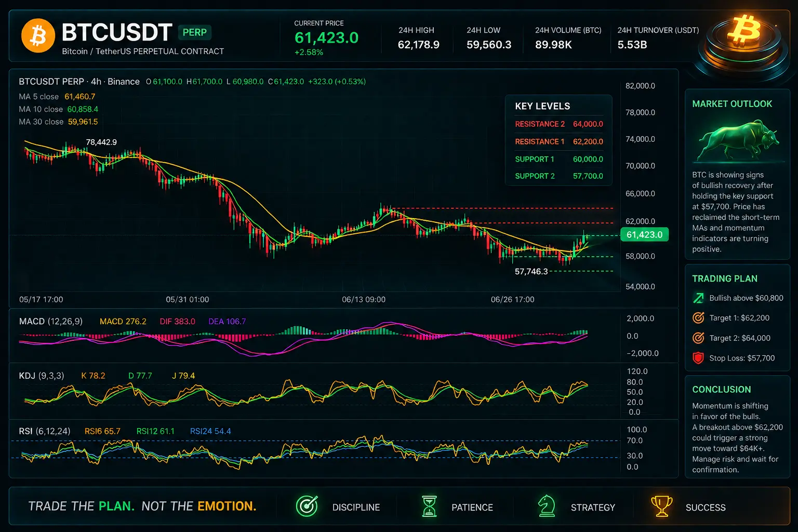Click the K 78.2 value
Screen dimensions: 798x532
(93, 376)
